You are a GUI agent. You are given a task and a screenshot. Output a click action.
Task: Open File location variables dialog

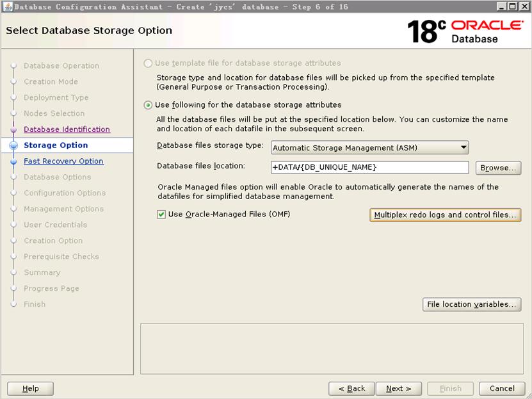point(472,304)
